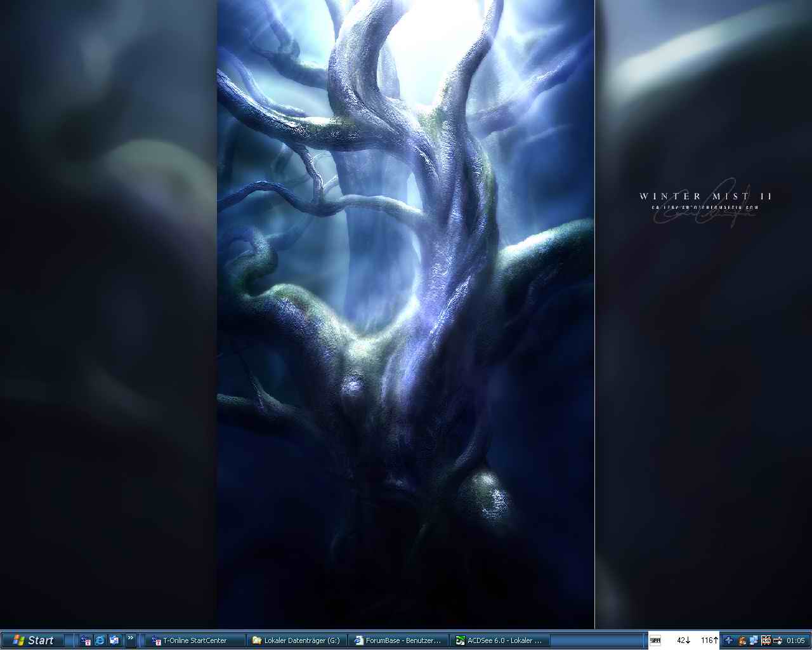The image size is (812, 650).
Task: Switch to ACDSee 6.0 taskbar window
Action: [501, 640]
